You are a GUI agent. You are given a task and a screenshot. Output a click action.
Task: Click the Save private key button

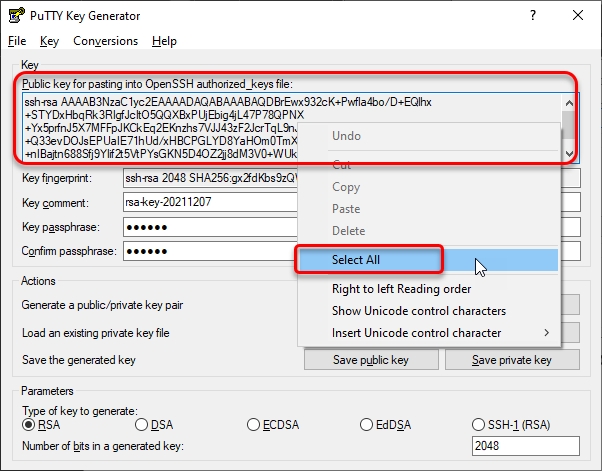click(511, 360)
